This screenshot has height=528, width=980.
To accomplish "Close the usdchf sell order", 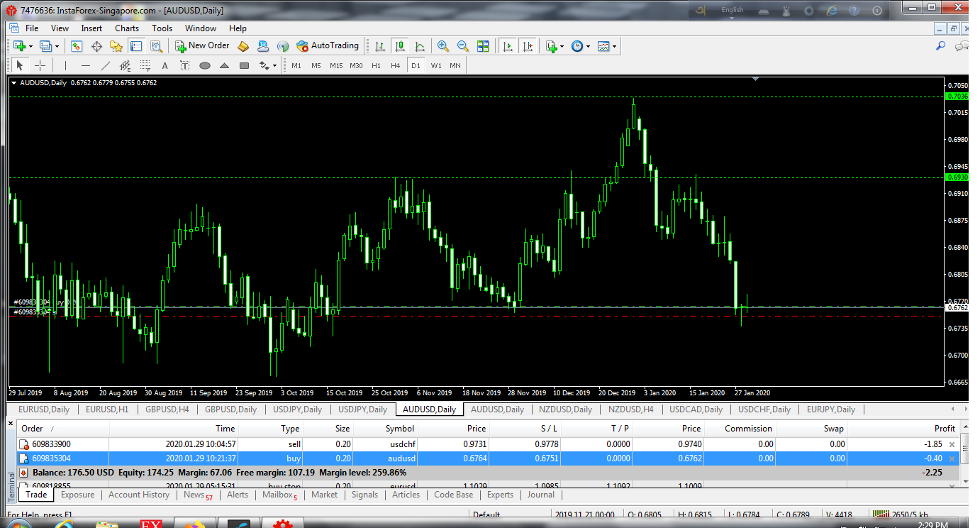I will coord(952,444).
